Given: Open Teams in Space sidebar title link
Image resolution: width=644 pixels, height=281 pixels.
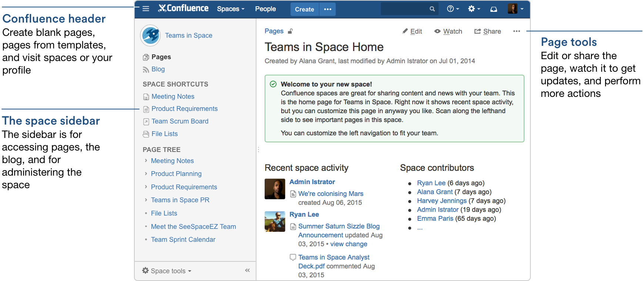Looking at the screenshot, I should click(x=189, y=35).
